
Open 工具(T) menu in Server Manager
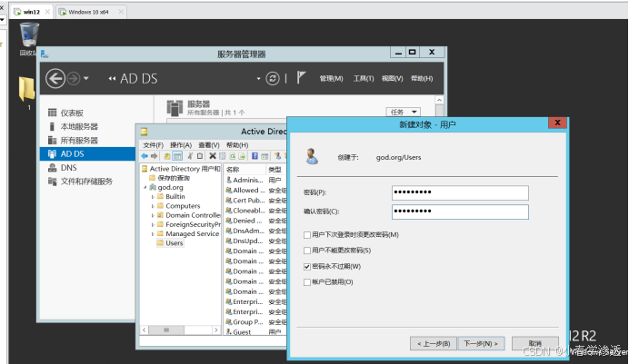tap(364, 78)
